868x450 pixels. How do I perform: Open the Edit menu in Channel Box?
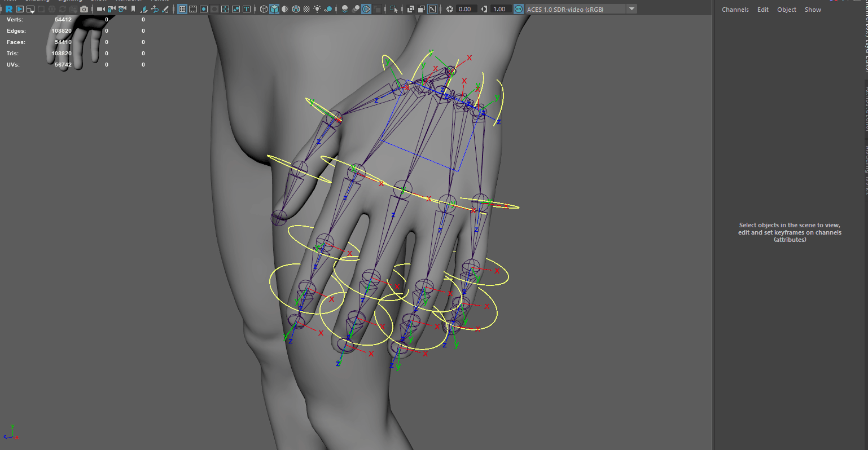[763, 10]
